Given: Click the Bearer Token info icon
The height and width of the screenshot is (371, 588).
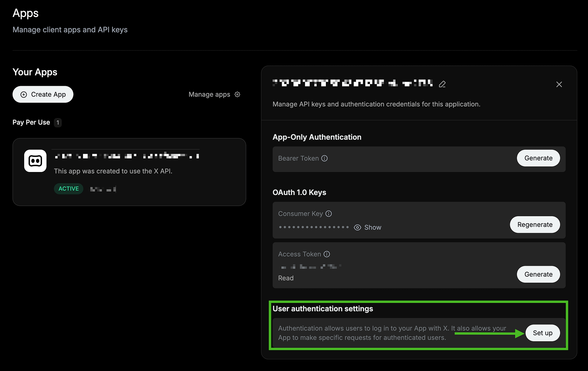Looking at the screenshot, I should point(324,158).
